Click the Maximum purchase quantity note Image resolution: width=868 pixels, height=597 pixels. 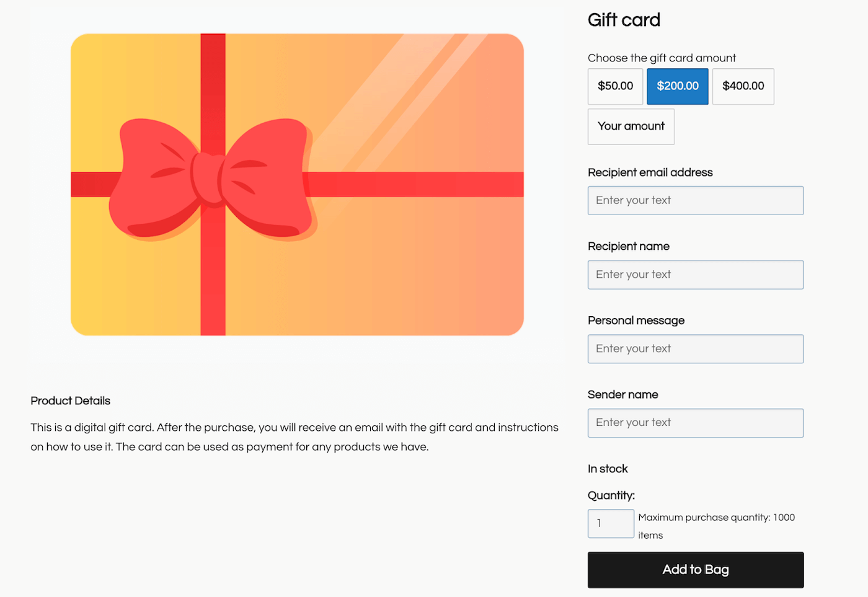pos(716,526)
